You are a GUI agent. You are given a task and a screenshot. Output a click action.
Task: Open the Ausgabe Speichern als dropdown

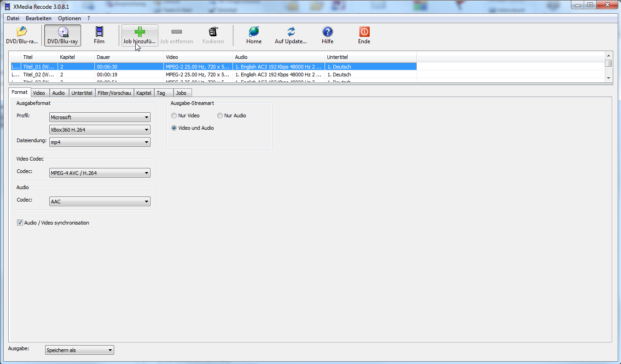pyautogui.click(x=79, y=350)
